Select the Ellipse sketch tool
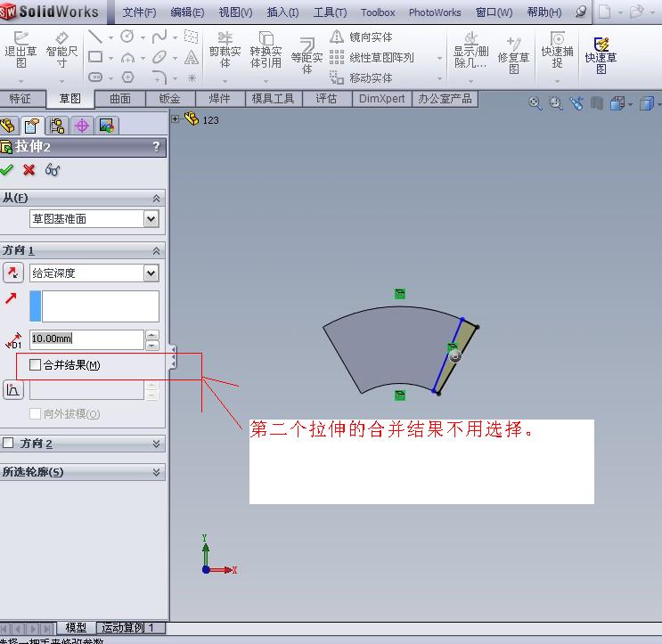 pos(159,57)
